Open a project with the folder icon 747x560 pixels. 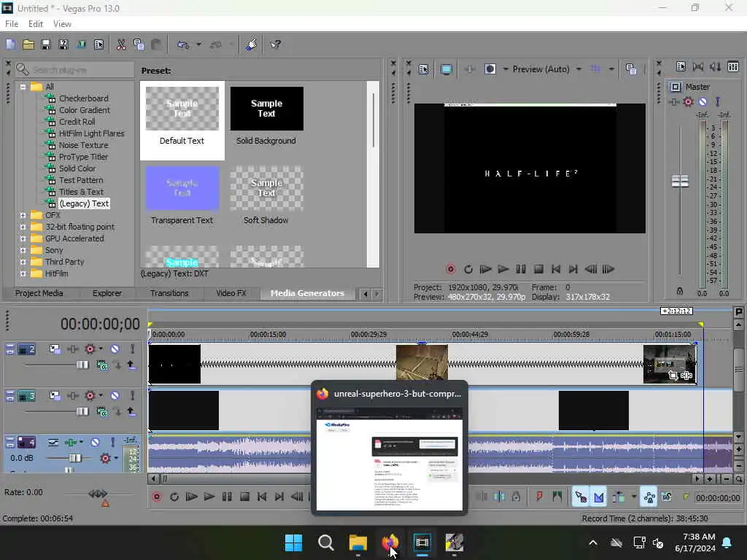point(28,44)
